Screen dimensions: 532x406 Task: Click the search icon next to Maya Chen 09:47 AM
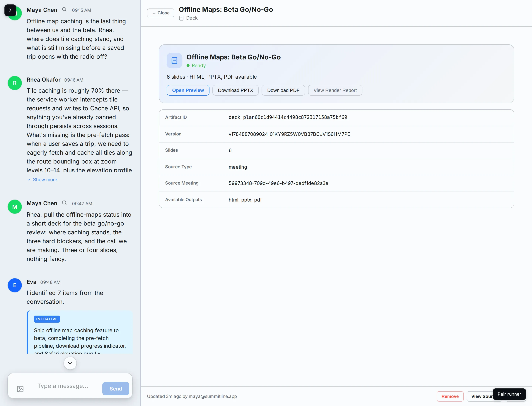[64, 203]
